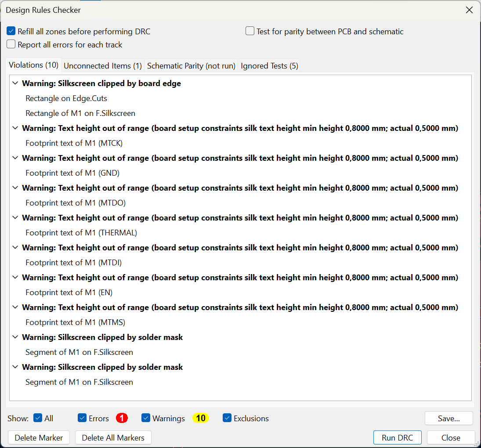Collapse the first Silkscreen clipped by solder mask warning
The width and height of the screenshot is (481, 448).
16,337
